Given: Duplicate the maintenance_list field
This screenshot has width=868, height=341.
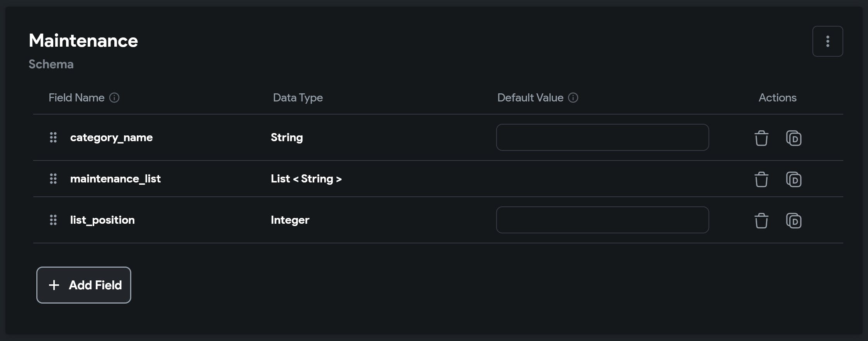Looking at the screenshot, I should [x=793, y=179].
